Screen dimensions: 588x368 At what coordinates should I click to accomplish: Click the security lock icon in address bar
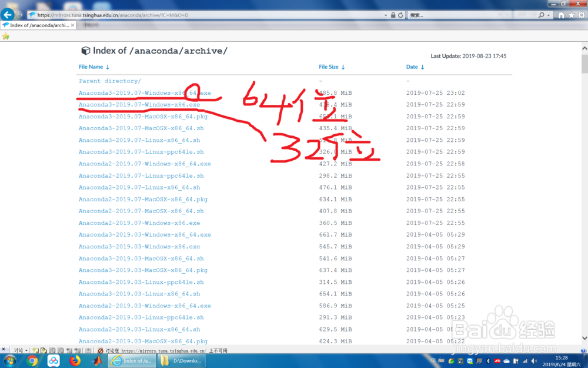[393, 15]
